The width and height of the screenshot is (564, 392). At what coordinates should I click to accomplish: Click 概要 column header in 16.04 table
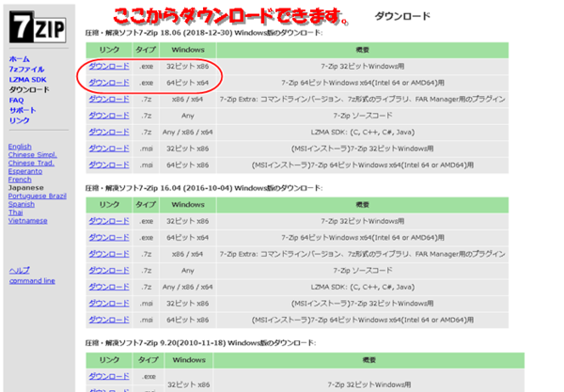pos(363,205)
